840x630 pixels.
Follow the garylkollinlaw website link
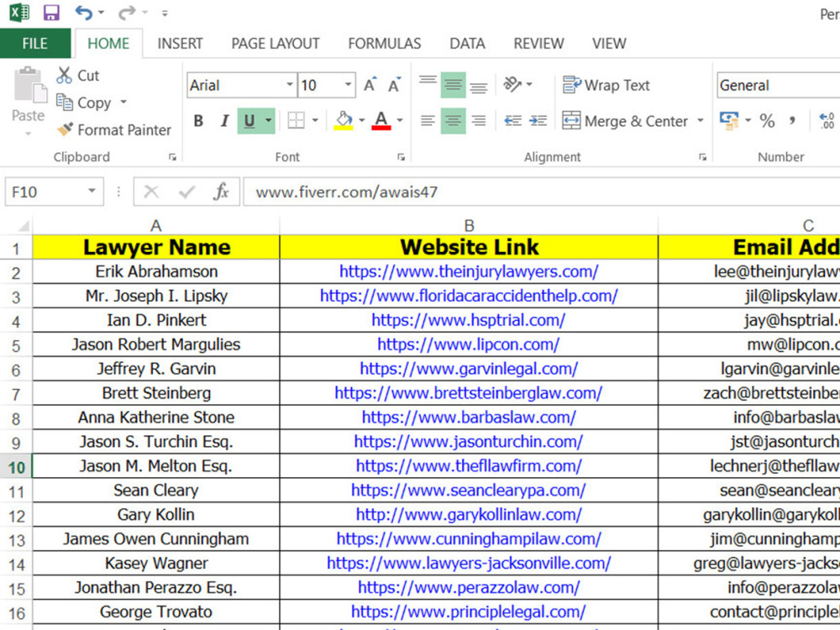coord(469,514)
